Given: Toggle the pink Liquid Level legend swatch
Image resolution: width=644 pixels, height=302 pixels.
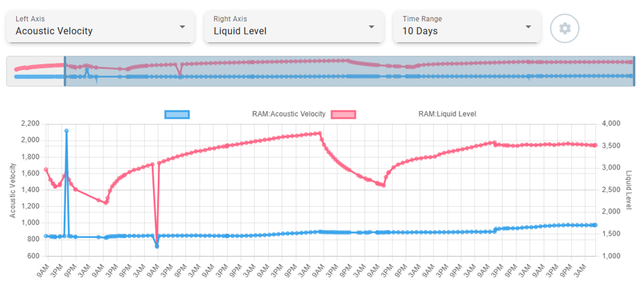Looking at the screenshot, I should pos(343,114).
